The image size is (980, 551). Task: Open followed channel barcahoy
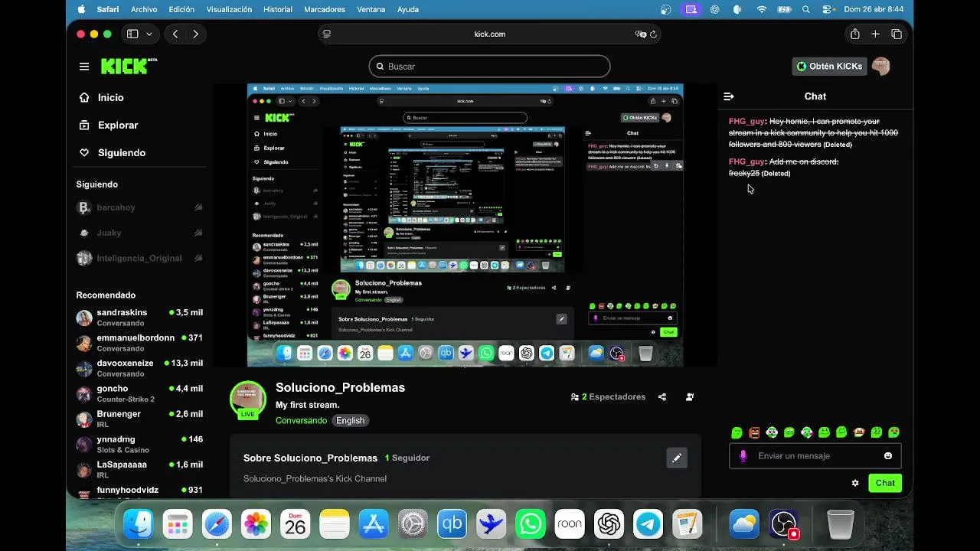tap(139, 207)
